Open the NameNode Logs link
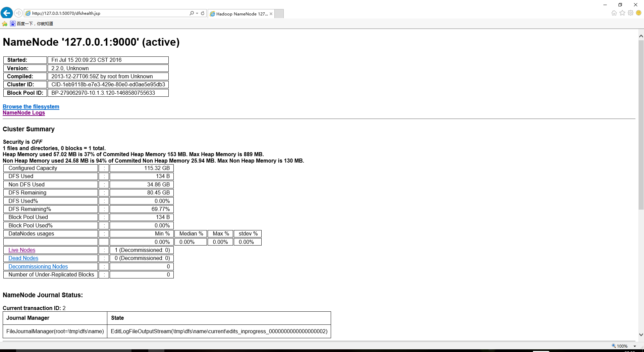Viewport: 644px width, 352px height. point(24,113)
